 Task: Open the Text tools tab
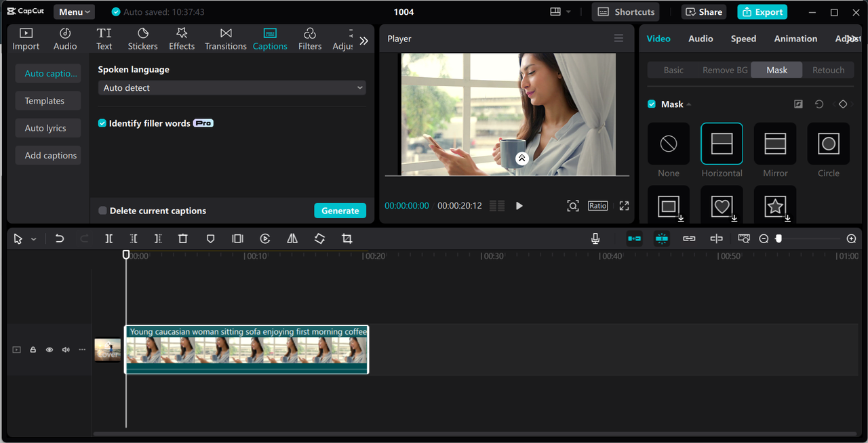(x=104, y=39)
